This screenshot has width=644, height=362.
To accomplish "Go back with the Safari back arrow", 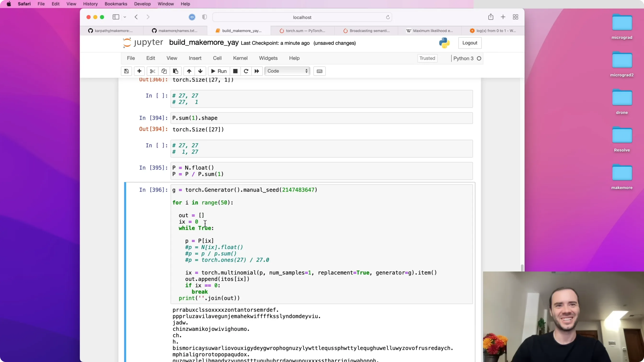I will 136,17.
